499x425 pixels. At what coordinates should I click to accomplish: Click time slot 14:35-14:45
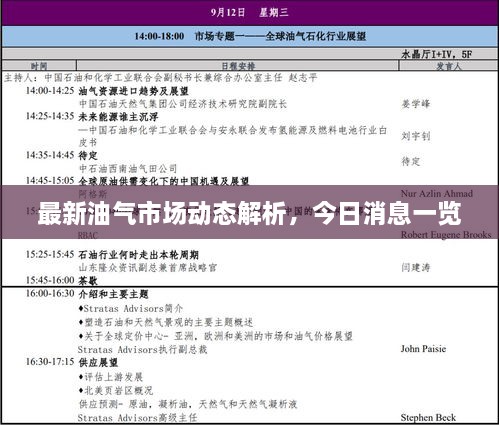point(50,155)
